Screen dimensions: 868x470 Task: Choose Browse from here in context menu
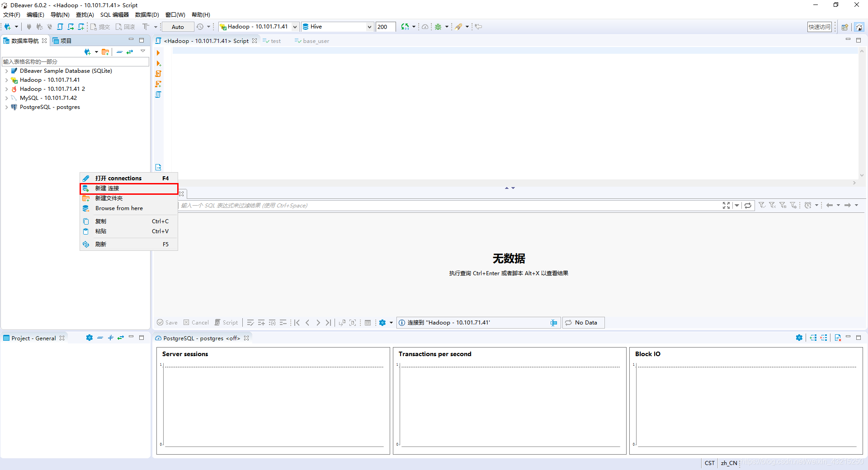129,208
